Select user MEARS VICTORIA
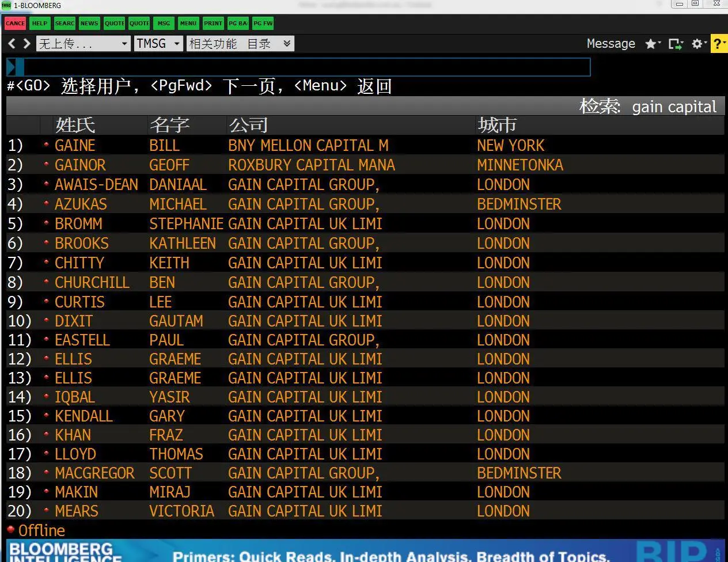728x562 pixels. pos(365,511)
